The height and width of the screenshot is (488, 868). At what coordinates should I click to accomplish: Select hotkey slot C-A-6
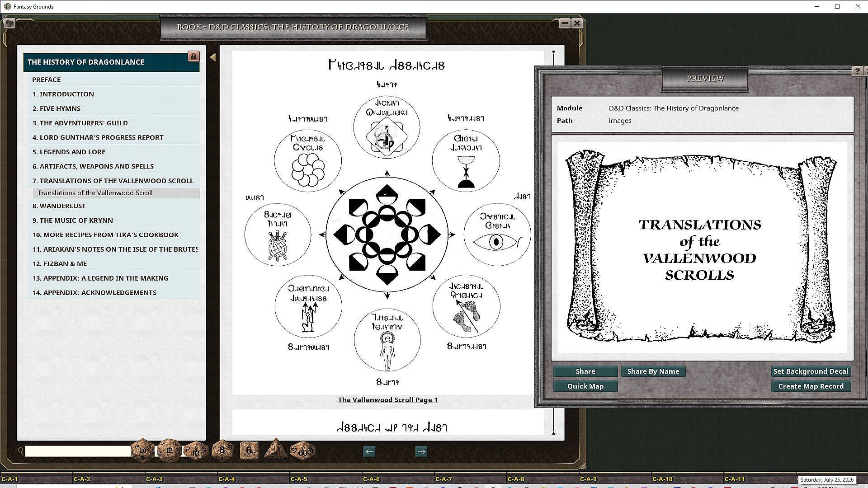point(398,479)
